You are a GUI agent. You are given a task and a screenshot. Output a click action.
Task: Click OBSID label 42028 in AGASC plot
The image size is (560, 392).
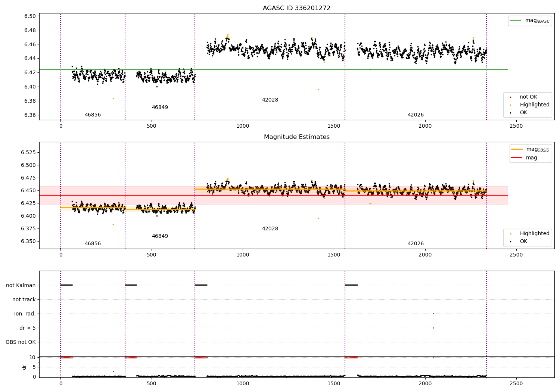click(270, 100)
